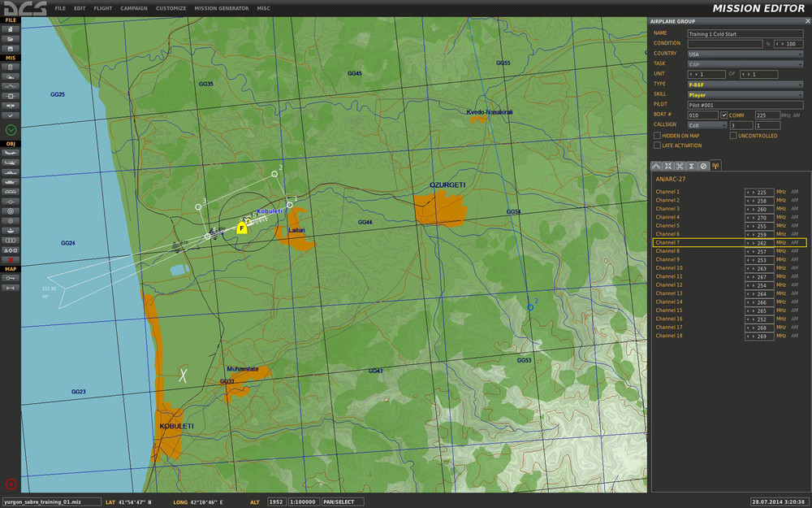The height and width of the screenshot is (508, 812).
Task: Open the MISSION GENERATOR menu
Action: (221, 8)
